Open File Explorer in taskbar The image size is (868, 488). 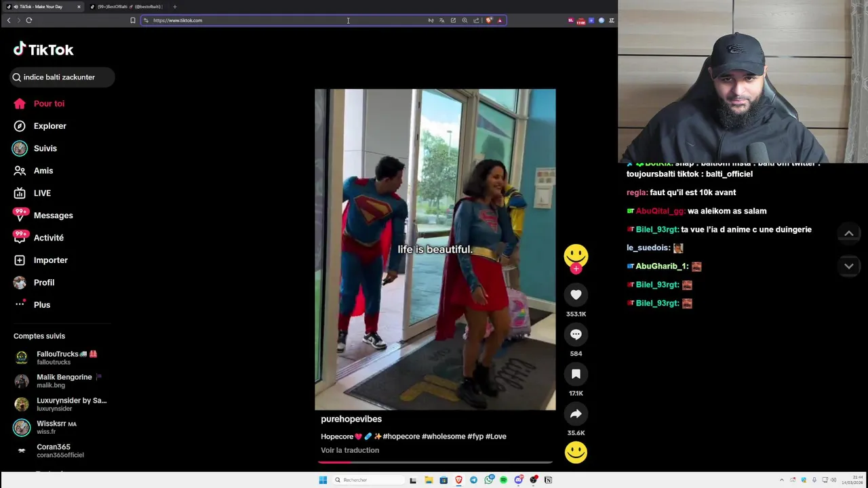[429, 480]
